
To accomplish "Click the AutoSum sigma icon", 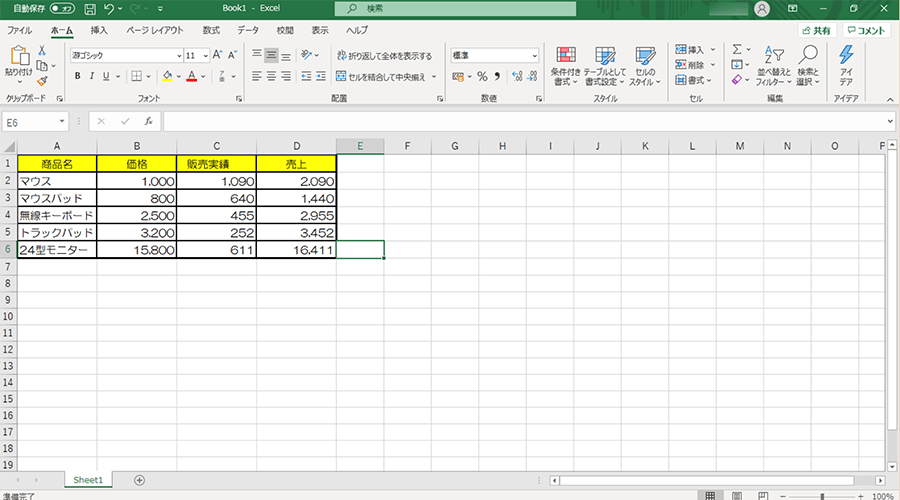I will pyautogui.click(x=737, y=49).
